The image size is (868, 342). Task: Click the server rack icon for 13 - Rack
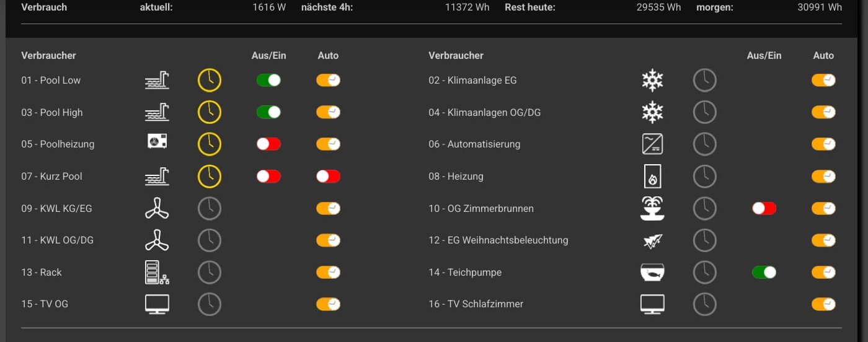pyautogui.click(x=157, y=273)
